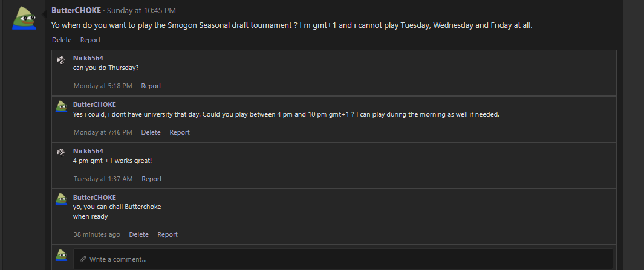The image size is (644, 270).
Task: Report the Monday 7:46 PM comment
Action: click(180, 132)
